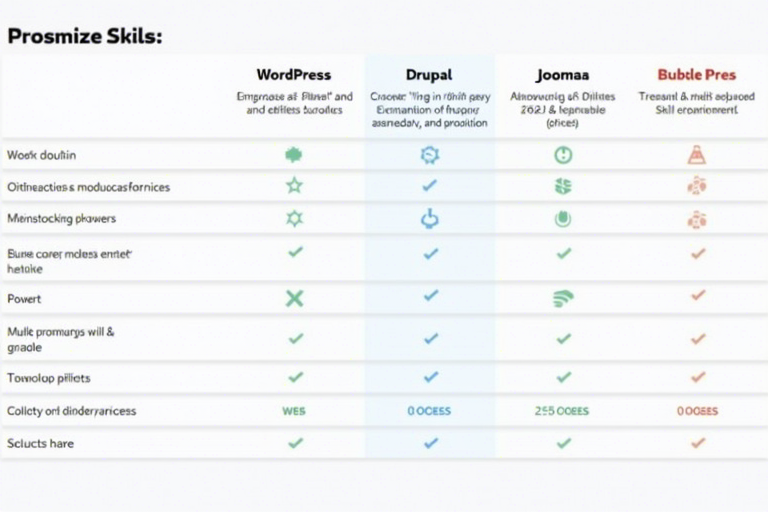Click Bubtle Pres checkmark in Powert row
The image size is (768, 512).
tap(698, 295)
